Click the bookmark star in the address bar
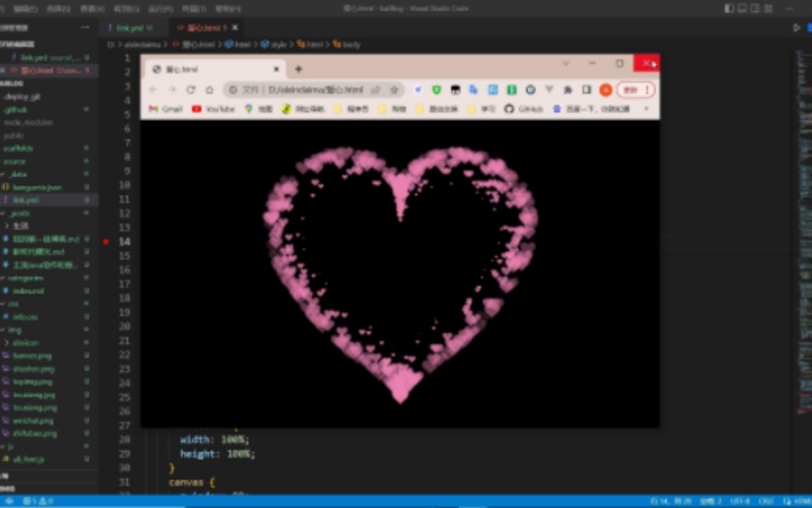This screenshot has height=508, width=812. tap(394, 90)
